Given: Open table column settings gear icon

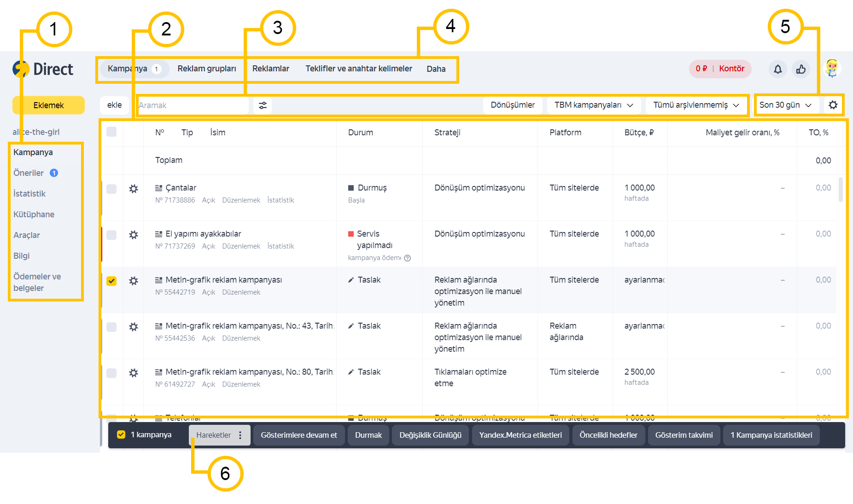Looking at the screenshot, I should (x=833, y=105).
